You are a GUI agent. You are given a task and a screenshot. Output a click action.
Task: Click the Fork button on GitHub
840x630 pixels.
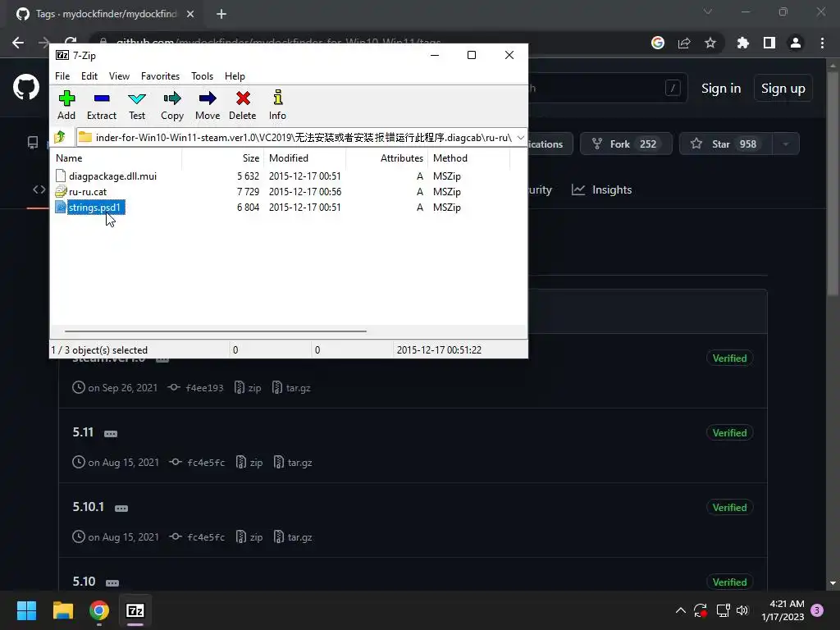point(626,144)
